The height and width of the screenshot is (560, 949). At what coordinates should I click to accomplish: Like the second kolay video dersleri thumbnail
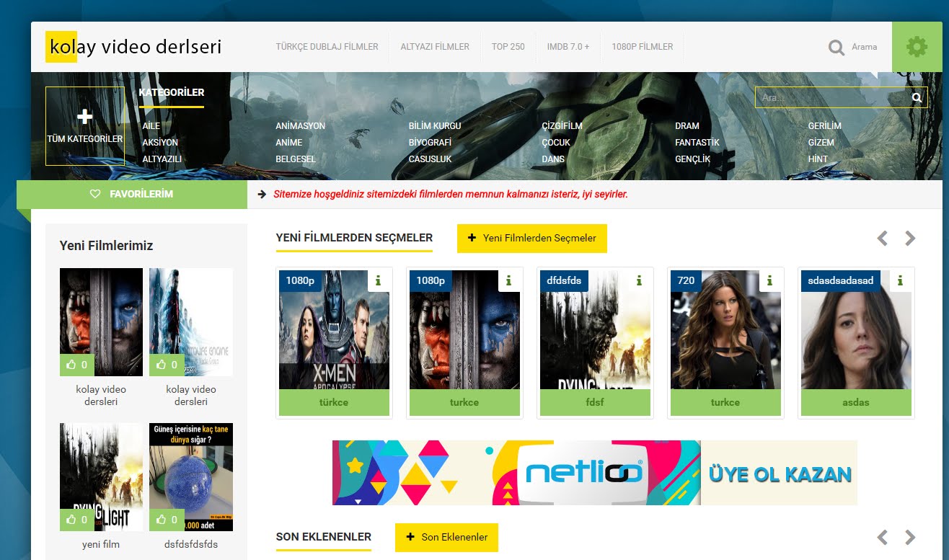coord(167,365)
